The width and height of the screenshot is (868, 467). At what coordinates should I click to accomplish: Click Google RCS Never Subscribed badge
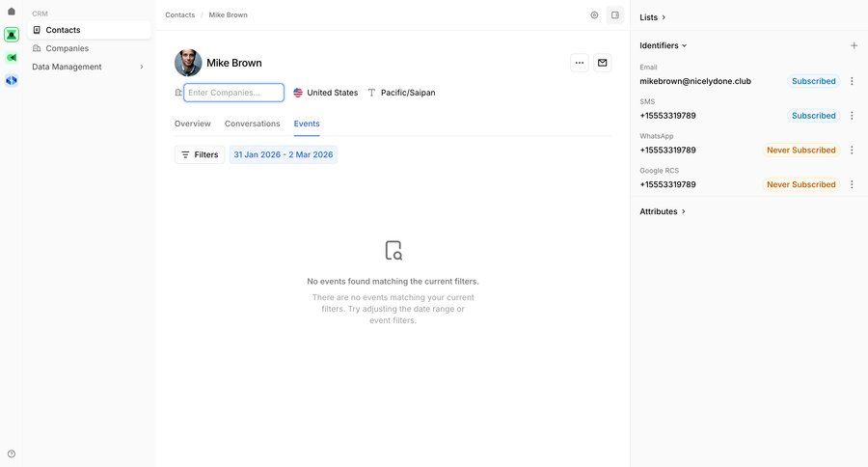click(x=801, y=184)
